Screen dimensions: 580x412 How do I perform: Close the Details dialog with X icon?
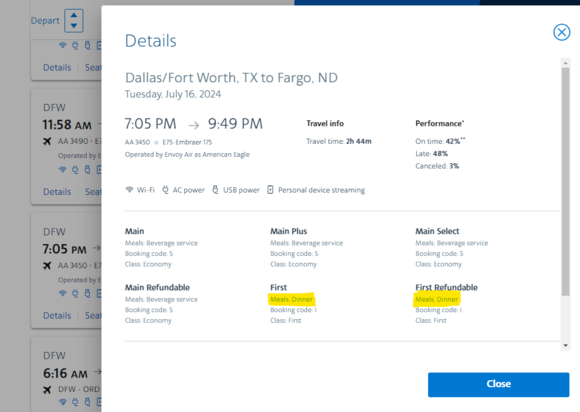point(562,32)
